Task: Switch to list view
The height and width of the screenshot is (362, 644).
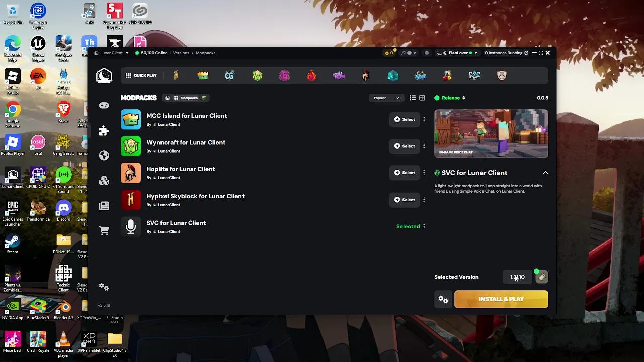Action: 413,98
